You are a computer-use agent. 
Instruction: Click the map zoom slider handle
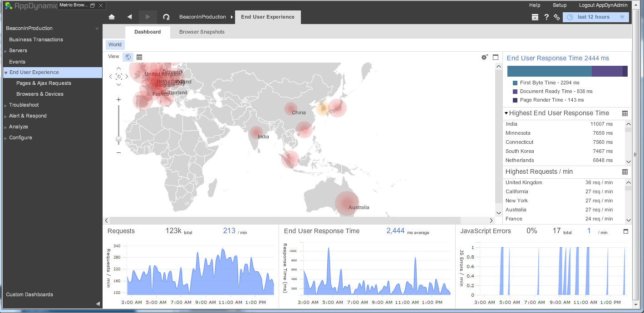[x=119, y=139]
